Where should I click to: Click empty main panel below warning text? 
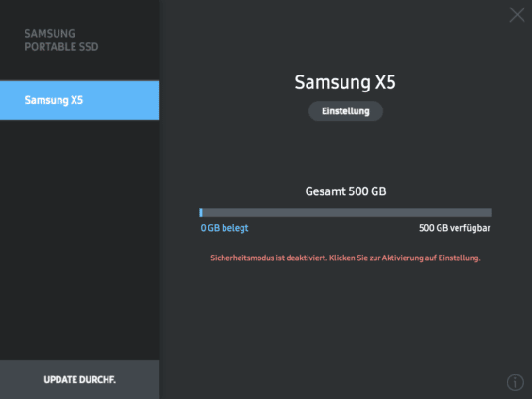pyautogui.click(x=345, y=323)
